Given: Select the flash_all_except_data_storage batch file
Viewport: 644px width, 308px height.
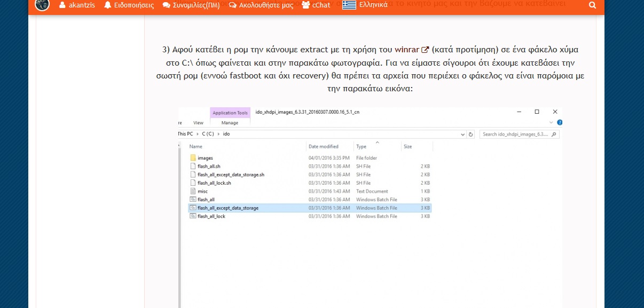Looking at the screenshot, I should (x=227, y=208).
